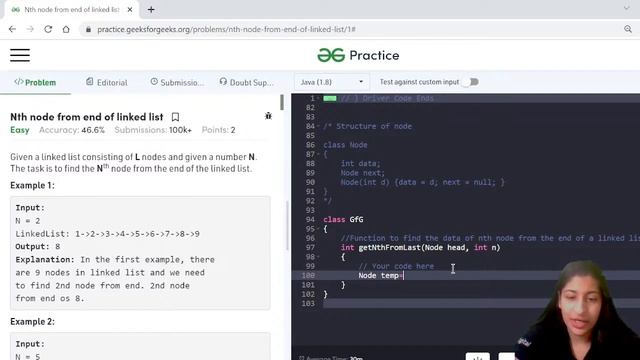Go forward in browser history
Screen dimensions: 640x360
click(x=30, y=29)
